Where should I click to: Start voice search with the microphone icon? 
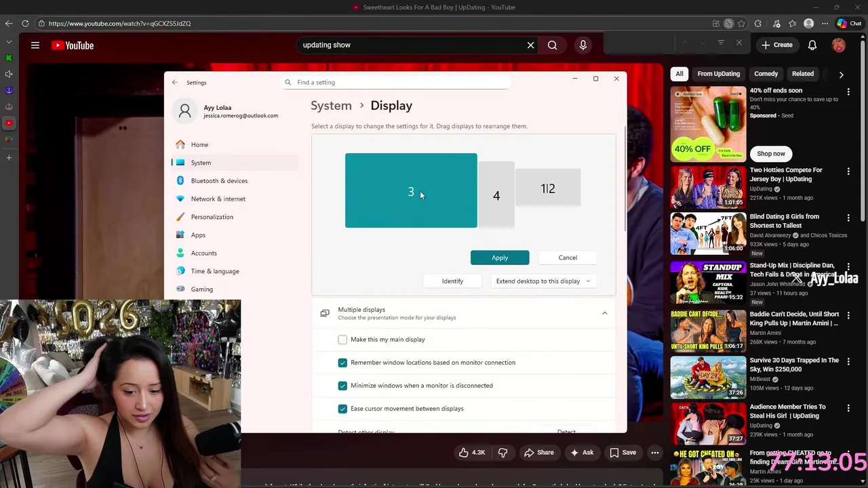pos(583,45)
